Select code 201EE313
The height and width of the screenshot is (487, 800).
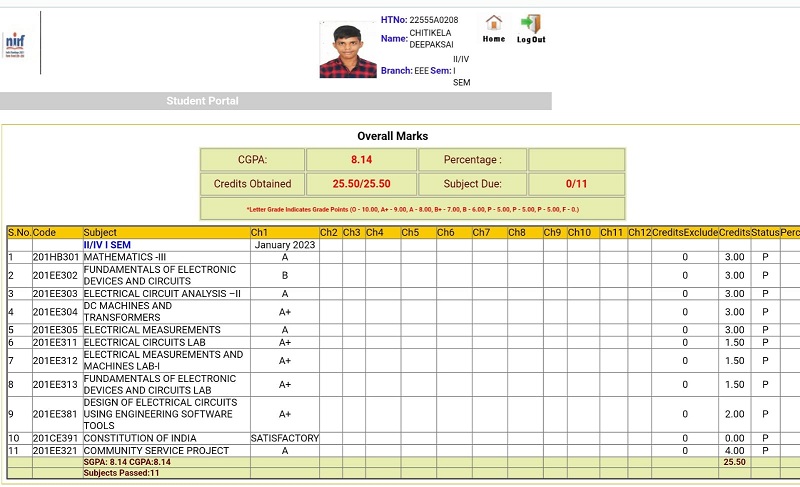(x=56, y=385)
